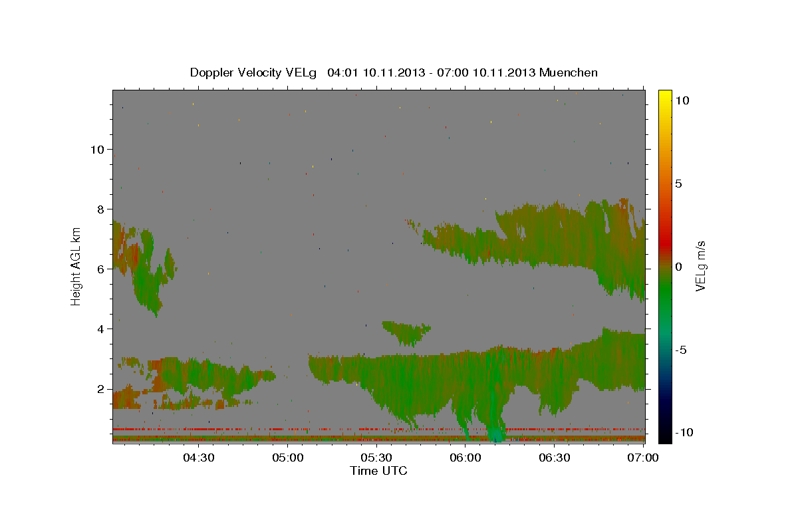Click the 'Height AGL km' axis label
This screenshot has height=532, width=798.
point(76,267)
